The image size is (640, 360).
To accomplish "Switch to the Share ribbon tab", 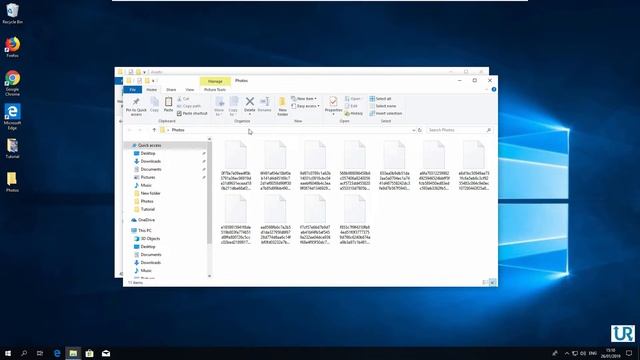I will [171, 89].
